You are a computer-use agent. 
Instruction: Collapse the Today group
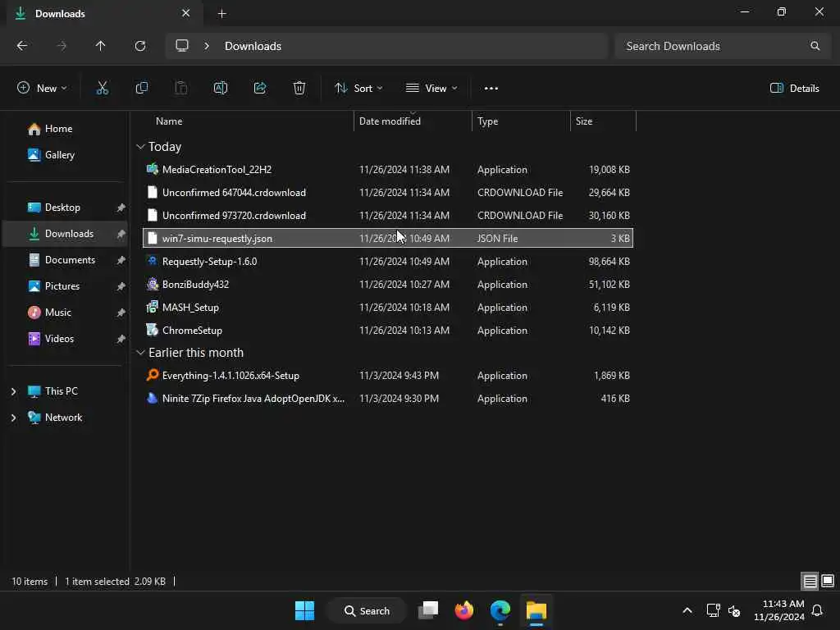click(140, 146)
